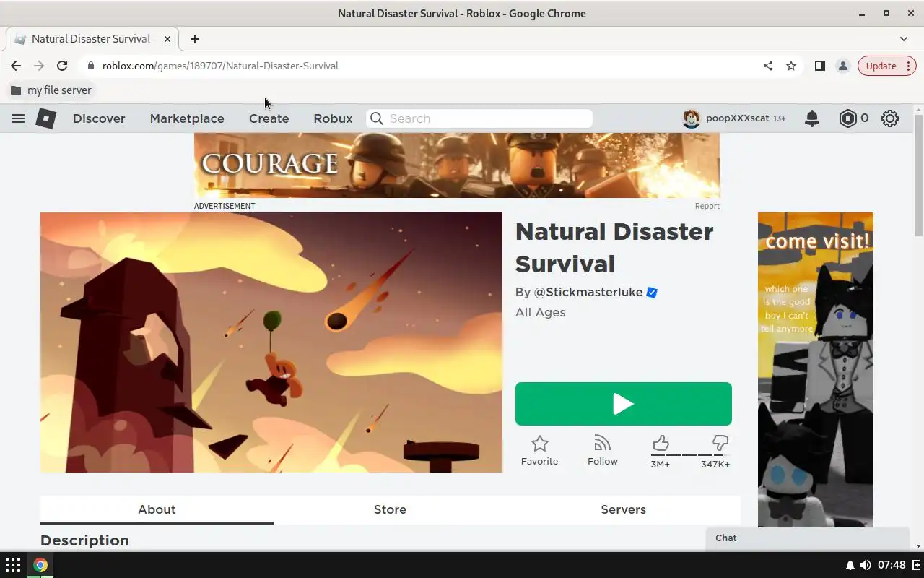Open Discover in Roblox navigation
Image resolution: width=924 pixels, height=578 pixels.
(99, 118)
